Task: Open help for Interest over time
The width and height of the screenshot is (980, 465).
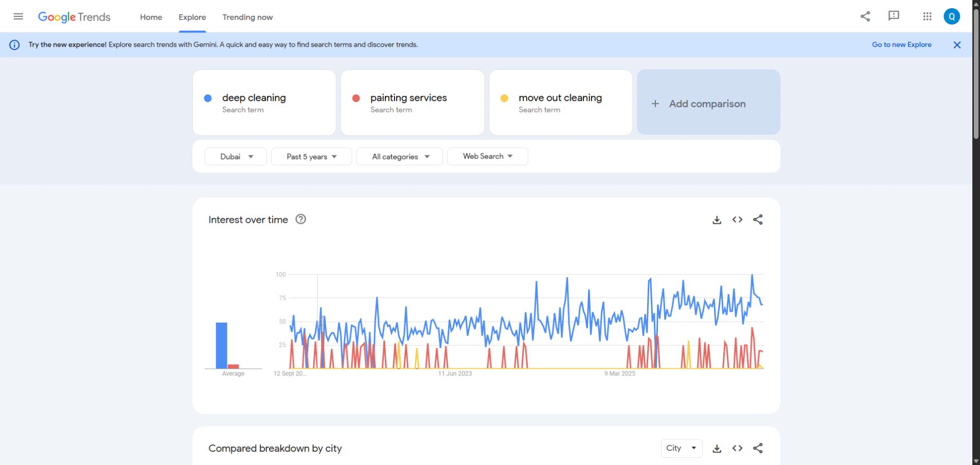Action: 301,219
